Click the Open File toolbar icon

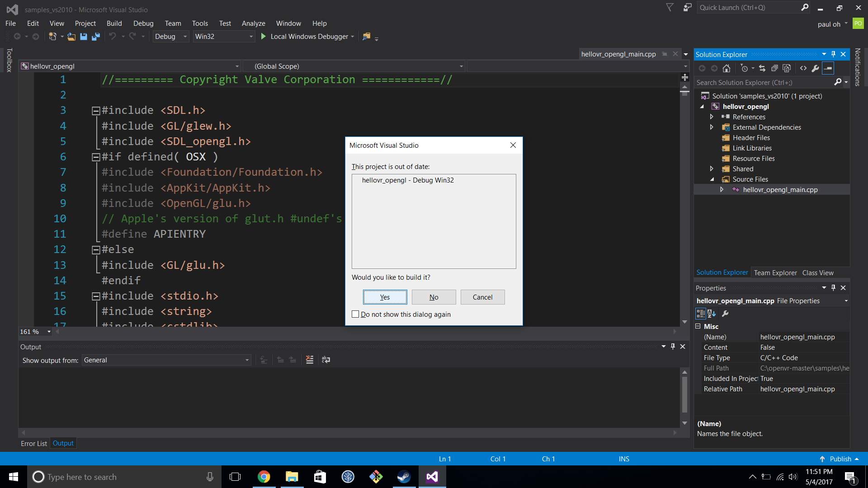point(71,37)
